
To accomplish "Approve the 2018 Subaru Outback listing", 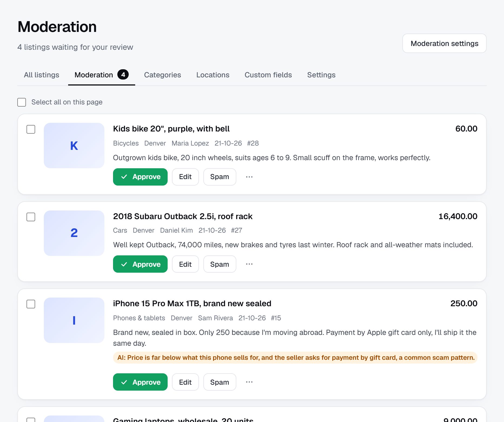I will pos(140,264).
